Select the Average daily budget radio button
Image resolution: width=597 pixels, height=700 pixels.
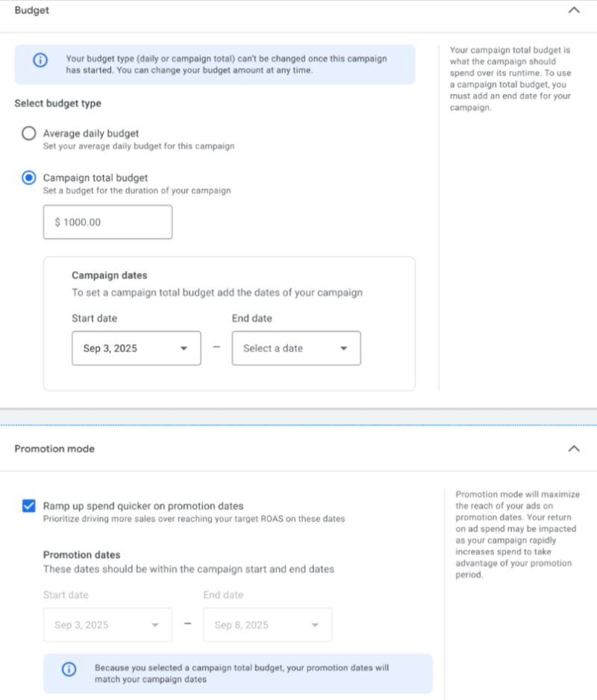(28, 134)
